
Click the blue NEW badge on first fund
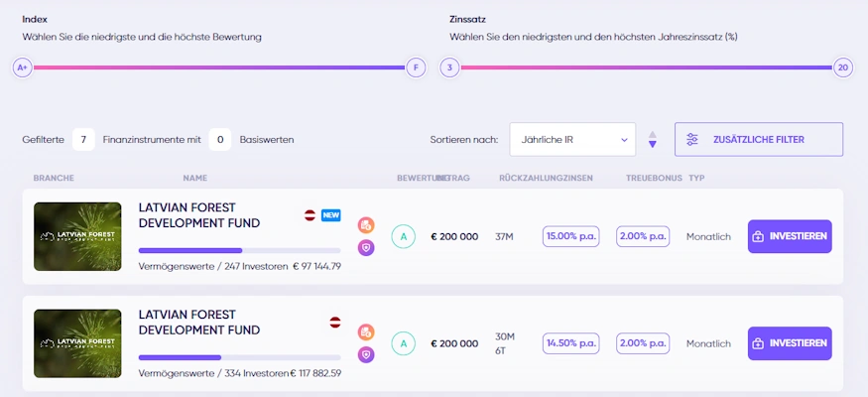(x=330, y=215)
